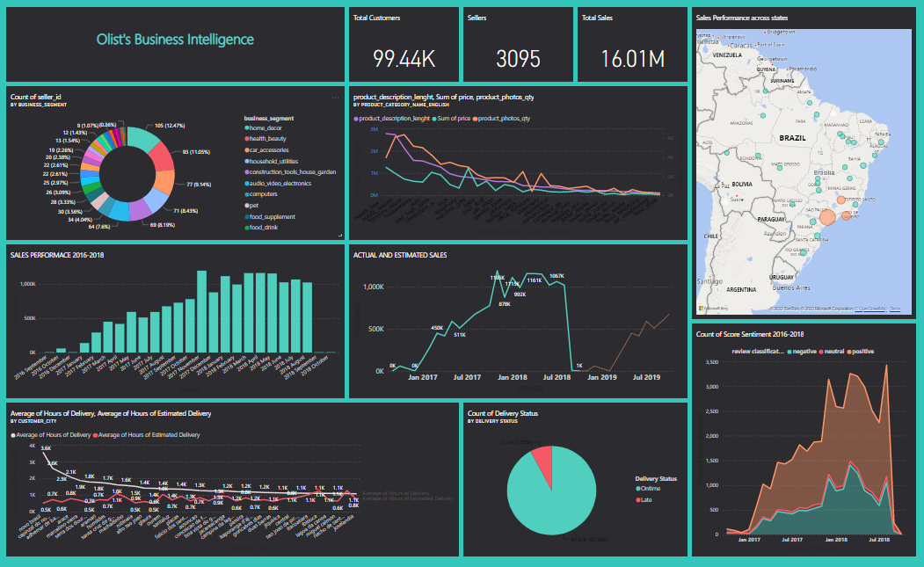Click the Olist's Business Intelligence title

[x=175, y=40]
